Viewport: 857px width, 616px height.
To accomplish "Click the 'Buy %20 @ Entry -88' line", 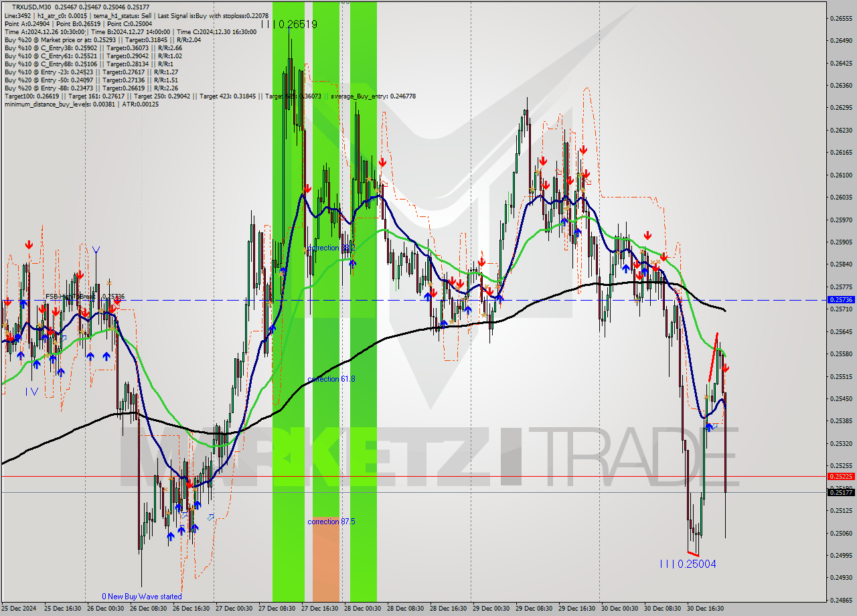I will pos(91,88).
